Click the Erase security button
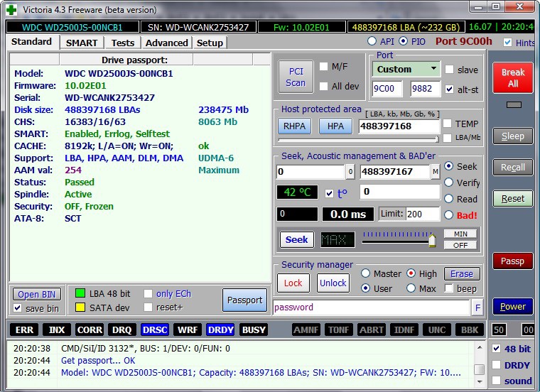Viewport: 540px width, 392px height. tap(461, 274)
